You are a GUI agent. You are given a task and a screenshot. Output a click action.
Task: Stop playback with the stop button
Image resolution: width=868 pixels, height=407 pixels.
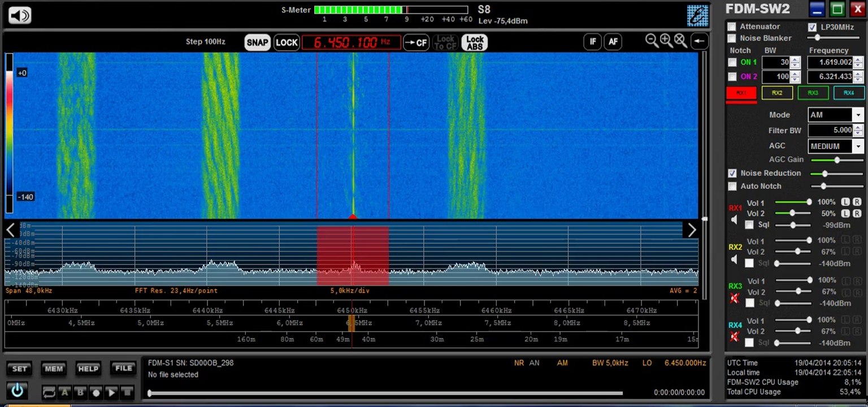127,392
